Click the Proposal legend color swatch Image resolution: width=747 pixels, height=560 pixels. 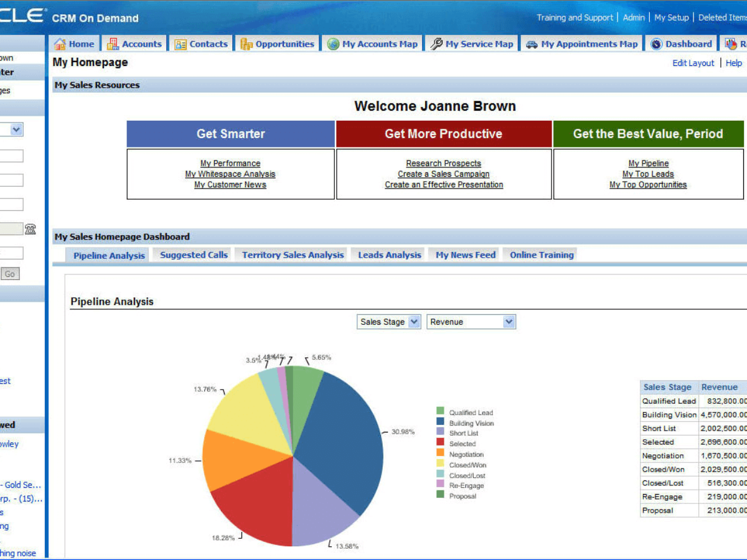[x=441, y=495]
